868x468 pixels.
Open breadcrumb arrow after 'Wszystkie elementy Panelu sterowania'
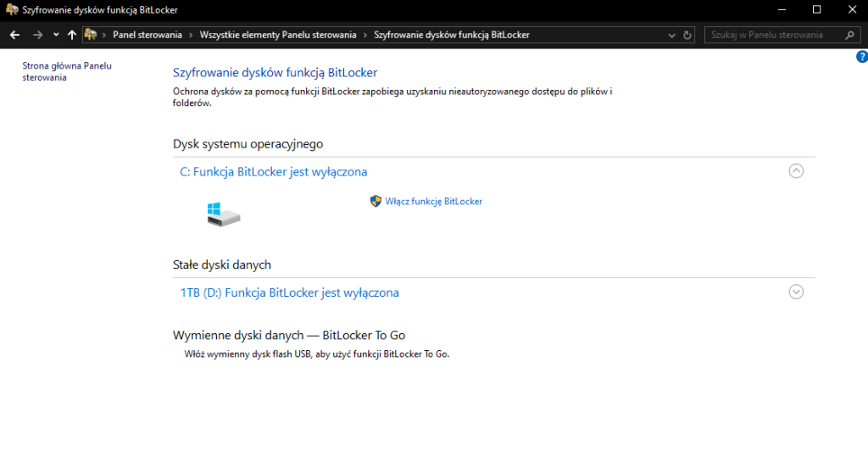[x=365, y=35]
